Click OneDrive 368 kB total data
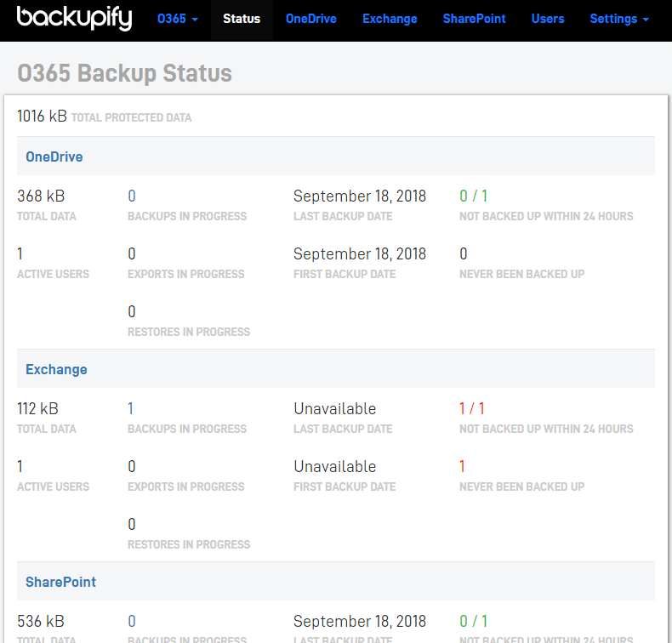The width and height of the screenshot is (672, 643). (x=41, y=196)
